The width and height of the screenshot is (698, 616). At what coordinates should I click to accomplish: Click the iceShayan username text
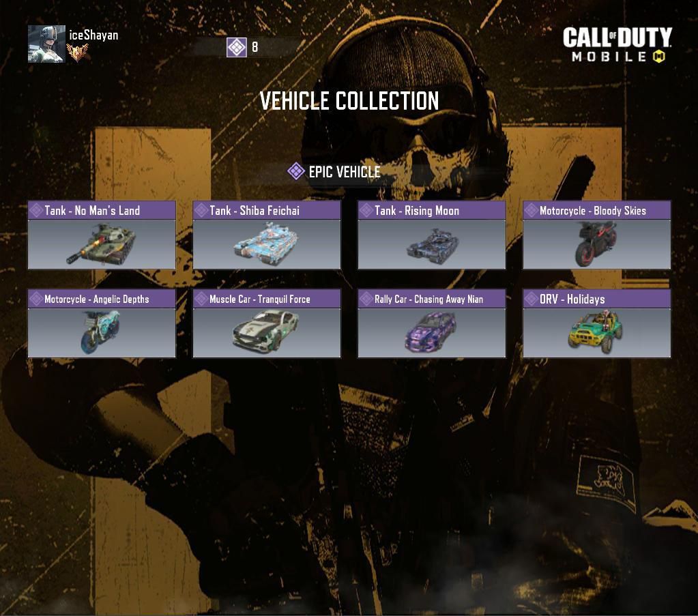pos(93,35)
